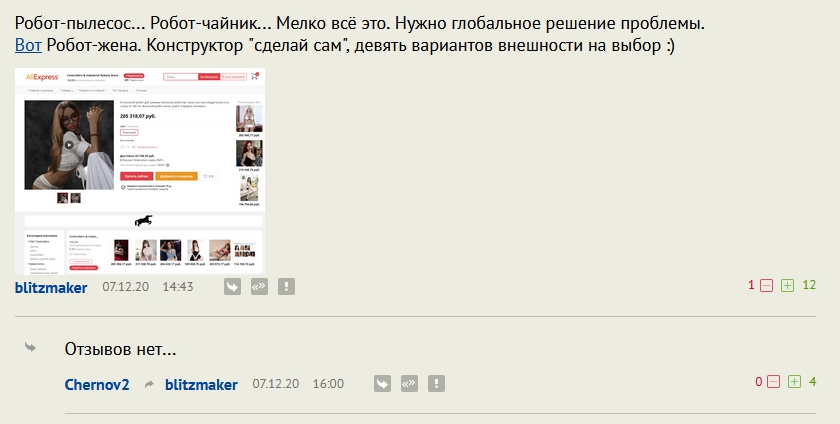Image resolution: width=840 pixels, height=424 pixels.
Task: Click the thread arrow beside "Отзывов нет..."
Action: click(31, 348)
